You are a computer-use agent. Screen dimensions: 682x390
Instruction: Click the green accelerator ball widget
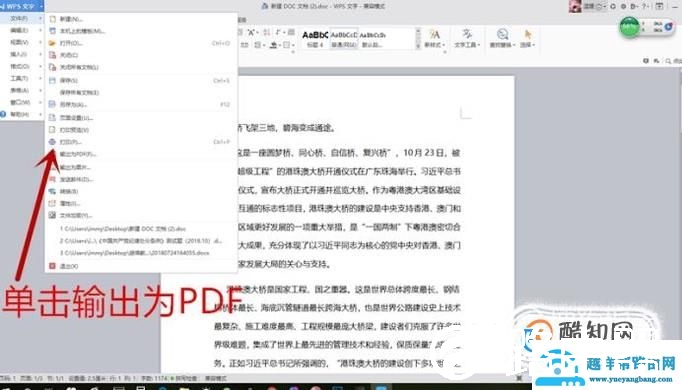[629, 27]
